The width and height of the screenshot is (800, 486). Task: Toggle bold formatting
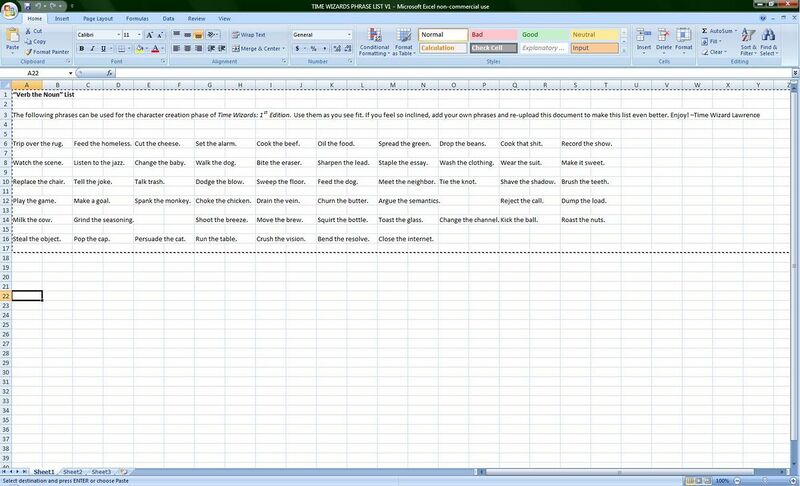click(82, 48)
